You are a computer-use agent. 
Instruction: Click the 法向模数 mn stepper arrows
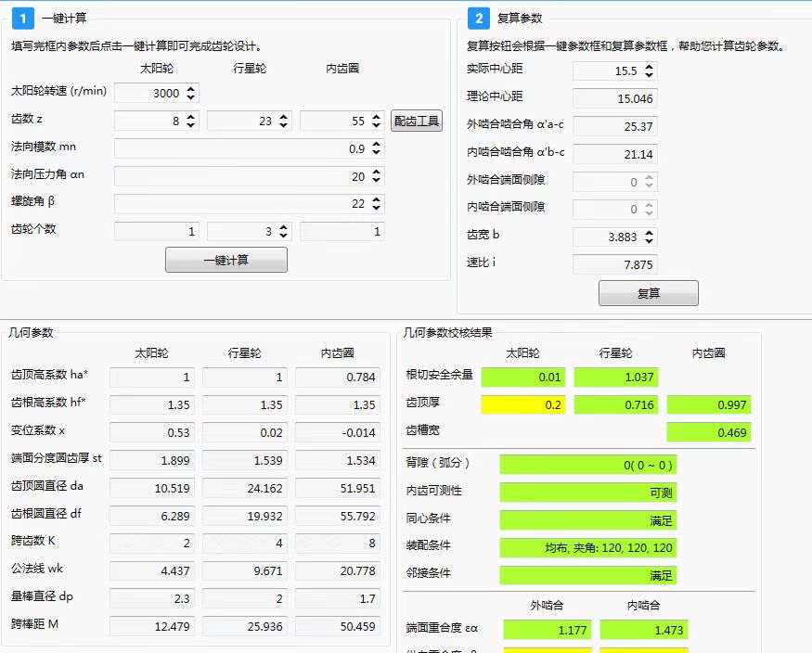coord(376,148)
